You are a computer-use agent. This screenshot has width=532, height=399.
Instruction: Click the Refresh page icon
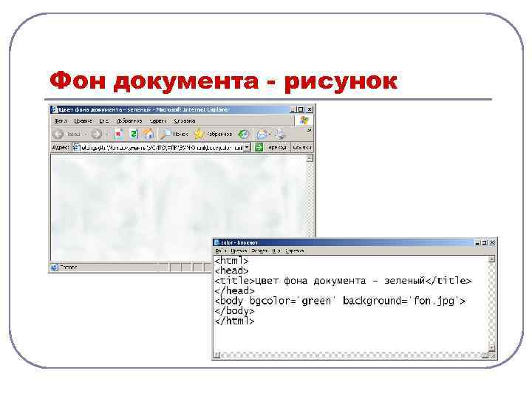(134, 134)
